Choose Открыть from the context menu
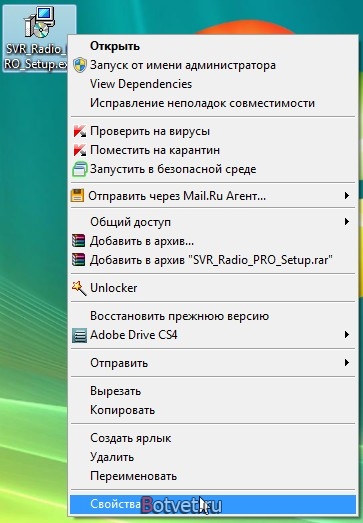This screenshot has width=363, height=523. 213,46
